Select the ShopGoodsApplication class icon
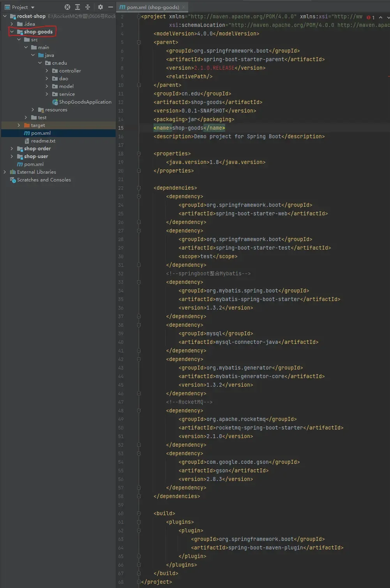The image size is (390, 588). tap(55, 102)
